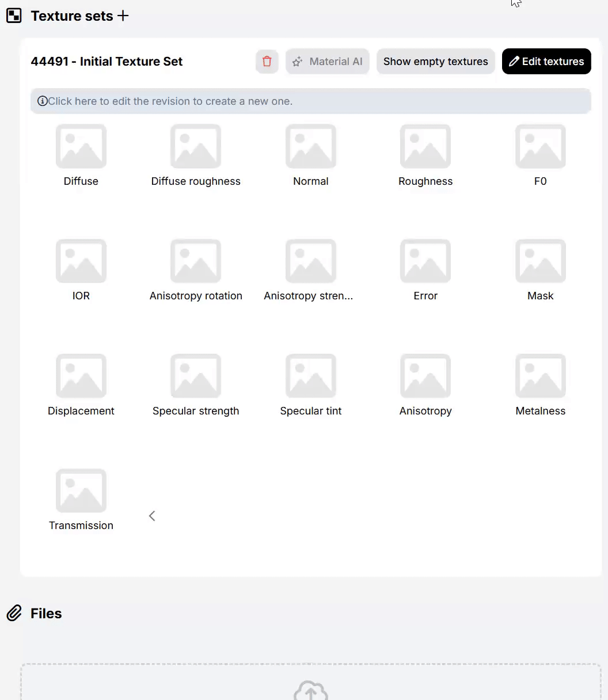The width and height of the screenshot is (608, 700).
Task: Select the Specular tint texture icon
Action: 311,376
